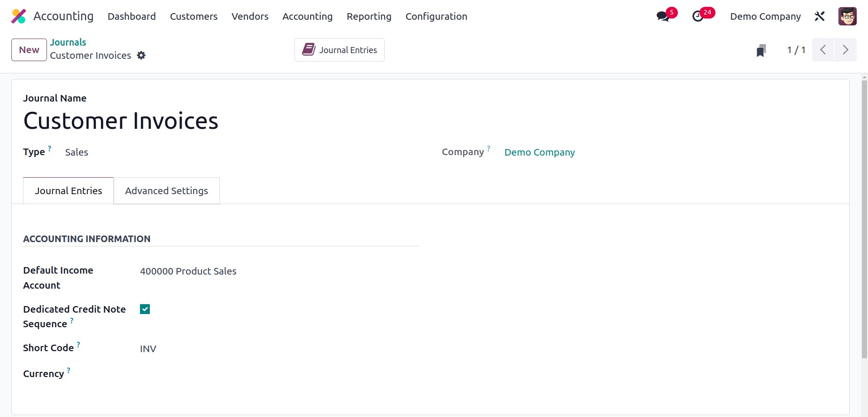Open the chat messages icon
Viewport: 868px width, 417px height.
click(x=663, y=16)
